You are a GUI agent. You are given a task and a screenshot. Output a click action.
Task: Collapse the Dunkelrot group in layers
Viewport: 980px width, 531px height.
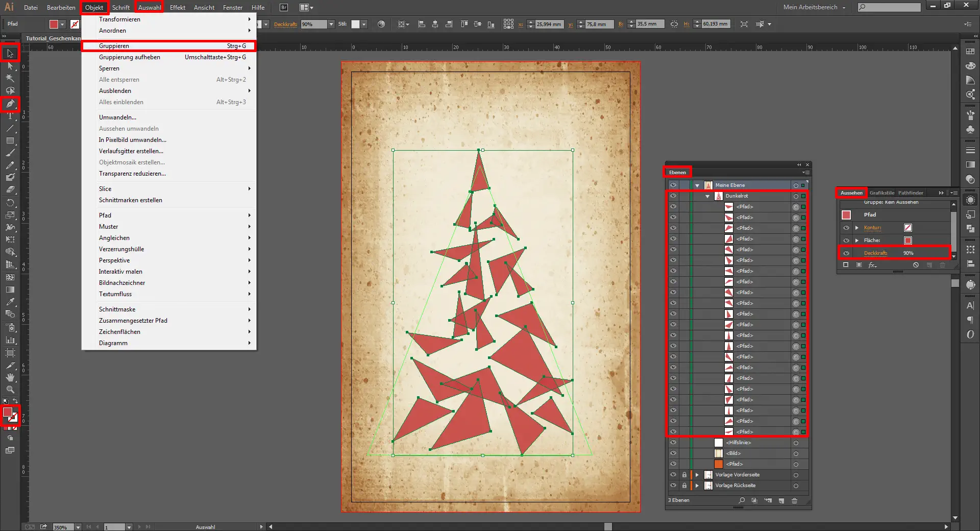point(707,196)
